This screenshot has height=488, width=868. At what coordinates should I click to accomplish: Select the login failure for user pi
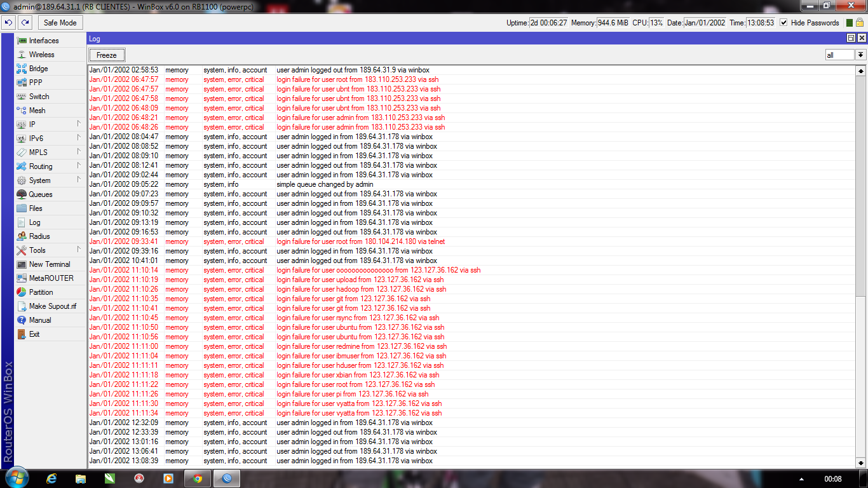pyautogui.click(x=471, y=394)
